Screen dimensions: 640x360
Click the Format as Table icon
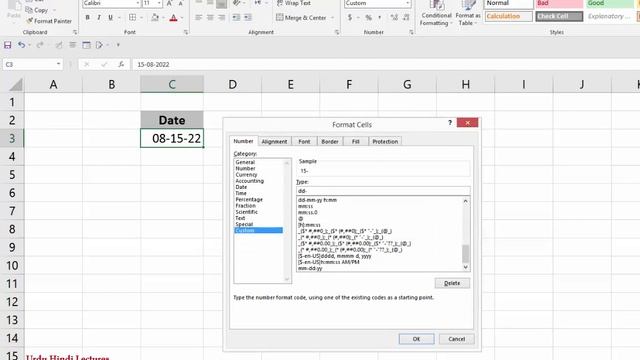coord(468,6)
